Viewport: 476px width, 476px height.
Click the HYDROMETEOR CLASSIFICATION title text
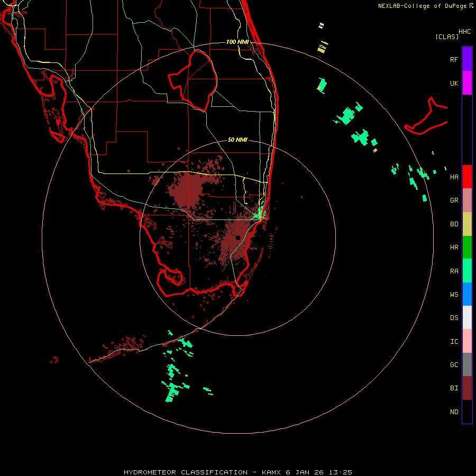click(x=186, y=472)
